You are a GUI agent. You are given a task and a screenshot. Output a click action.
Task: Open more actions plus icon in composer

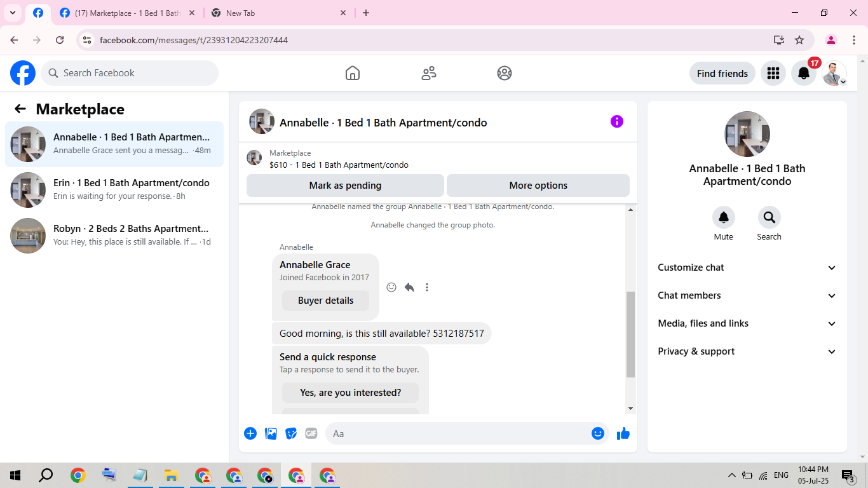[x=250, y=433]
